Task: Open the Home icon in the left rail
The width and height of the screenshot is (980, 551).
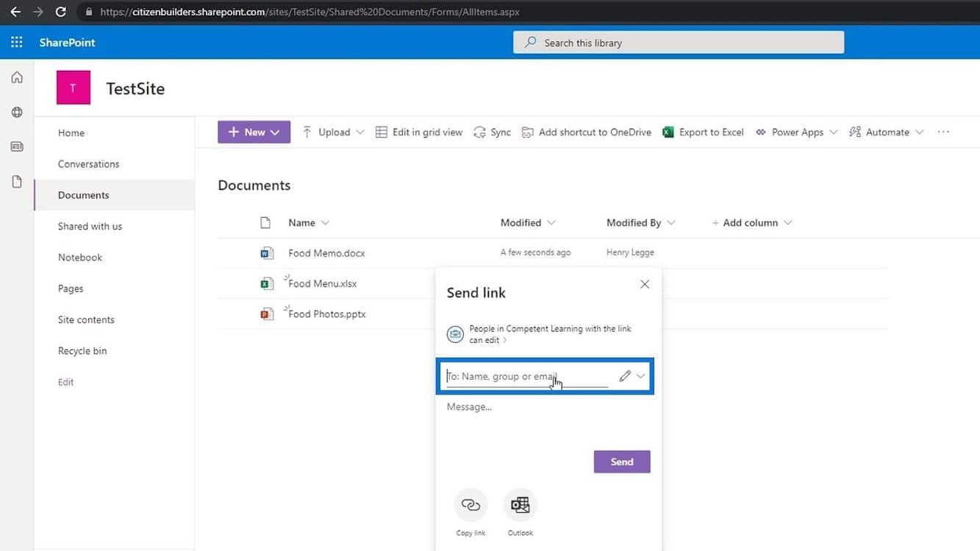Action: tap(17, 77)
